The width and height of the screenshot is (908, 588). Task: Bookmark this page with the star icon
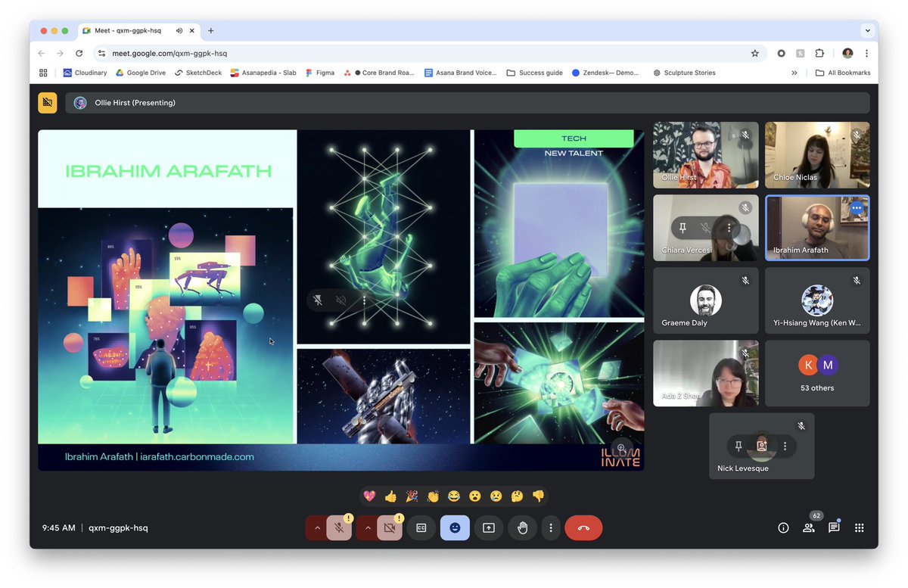click(x=754, y=53)
